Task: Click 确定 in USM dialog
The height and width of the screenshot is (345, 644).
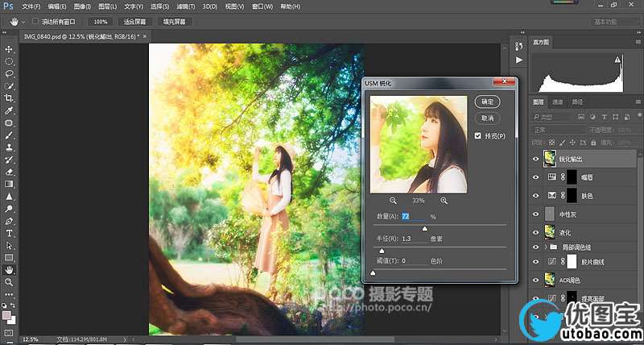Action: click(x=487, y=102)
